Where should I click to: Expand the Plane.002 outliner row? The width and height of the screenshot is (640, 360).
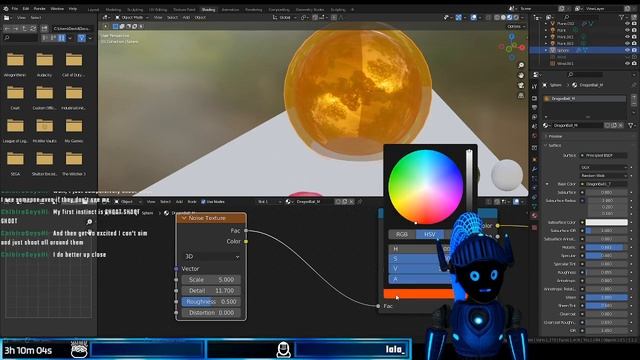click(x=546, y=24)
